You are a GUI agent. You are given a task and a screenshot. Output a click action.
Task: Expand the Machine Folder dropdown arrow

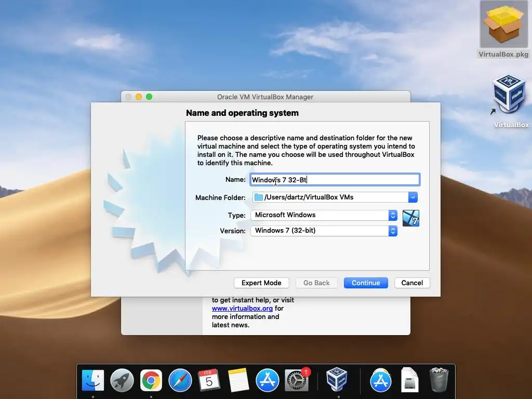point(413,197)
